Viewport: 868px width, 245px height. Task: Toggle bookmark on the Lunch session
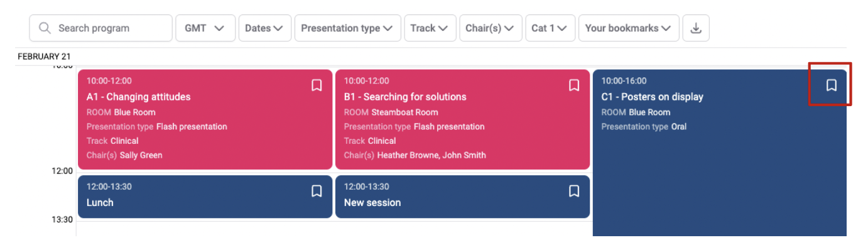point(317,191)
